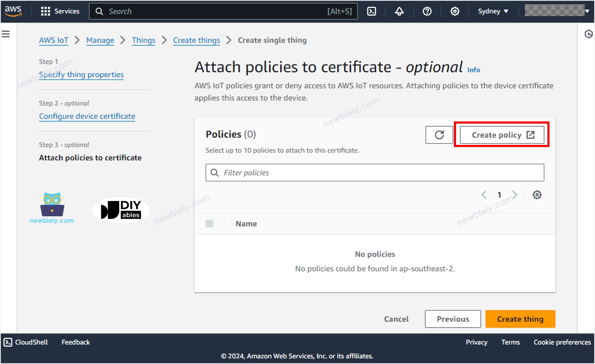Open Cookie preferences

click(562, 342)
